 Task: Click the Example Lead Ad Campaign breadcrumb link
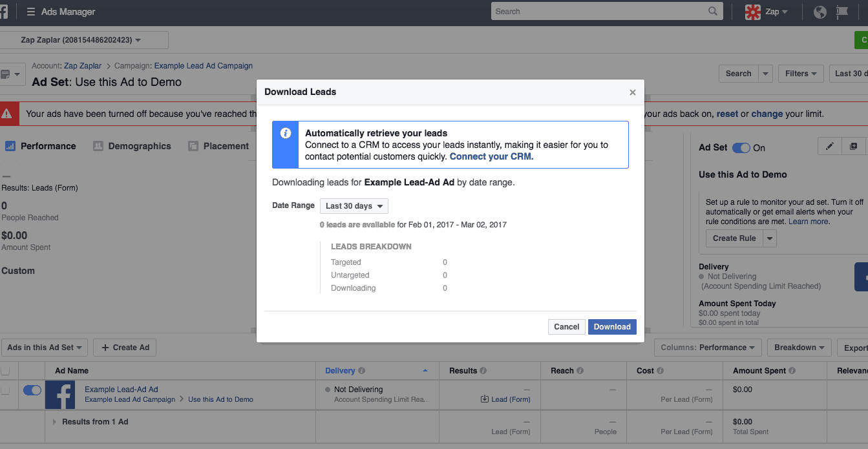click(204, 66)
